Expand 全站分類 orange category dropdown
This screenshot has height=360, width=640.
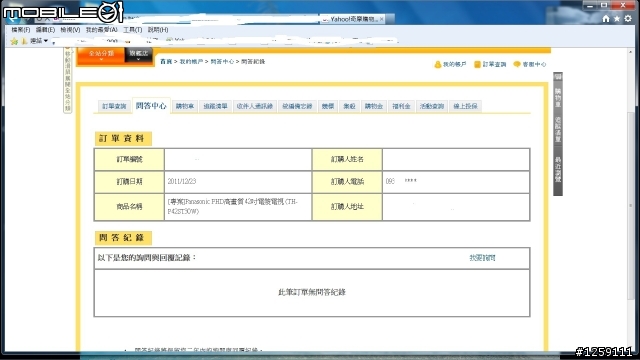[101, 56]
